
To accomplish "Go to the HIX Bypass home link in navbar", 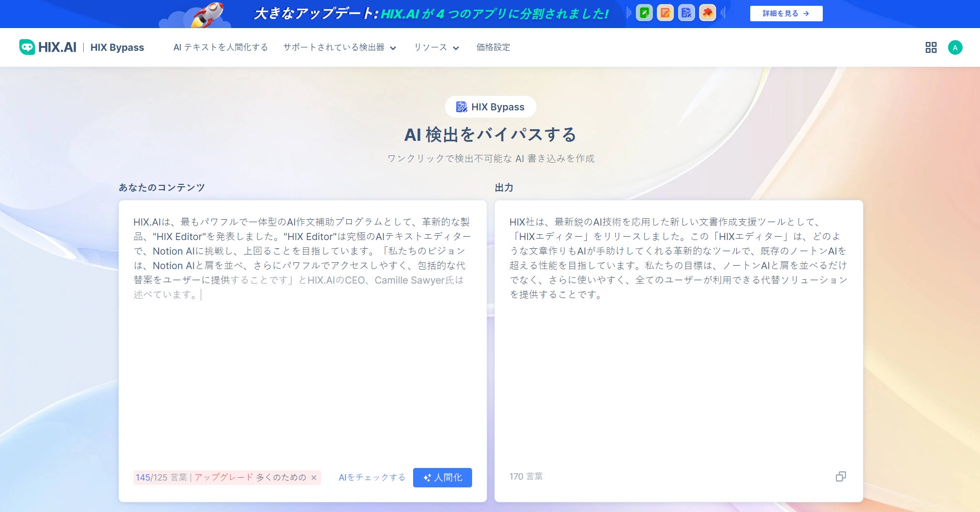I will point(117,47).
